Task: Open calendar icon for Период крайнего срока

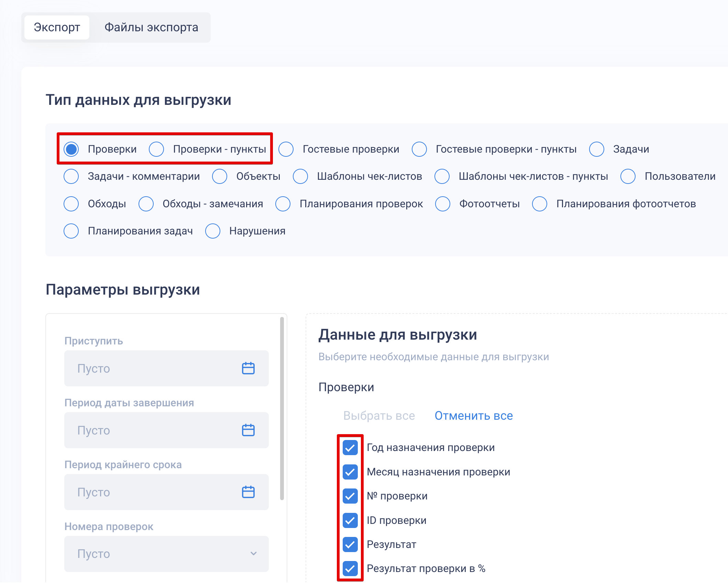Action: click(248, 492)
